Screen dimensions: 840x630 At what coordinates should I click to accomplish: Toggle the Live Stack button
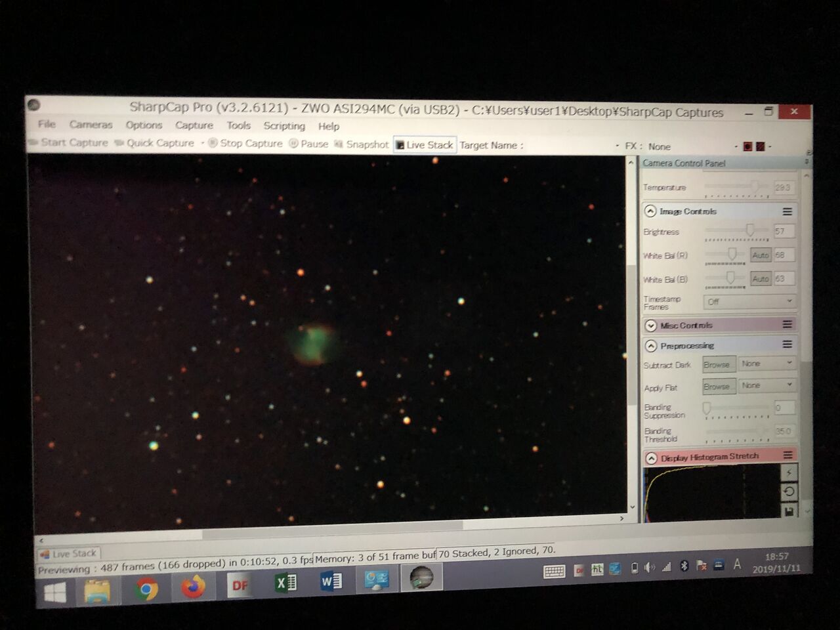click(425, 145)
